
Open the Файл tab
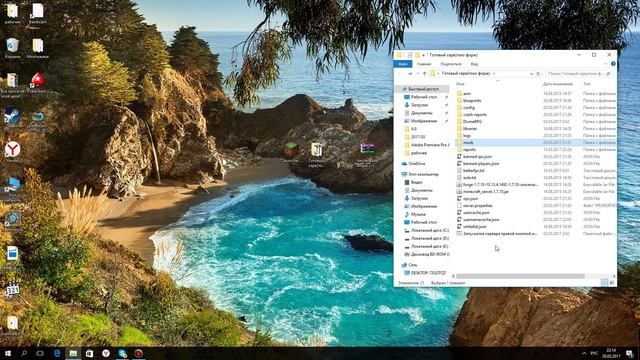[403, 64]
